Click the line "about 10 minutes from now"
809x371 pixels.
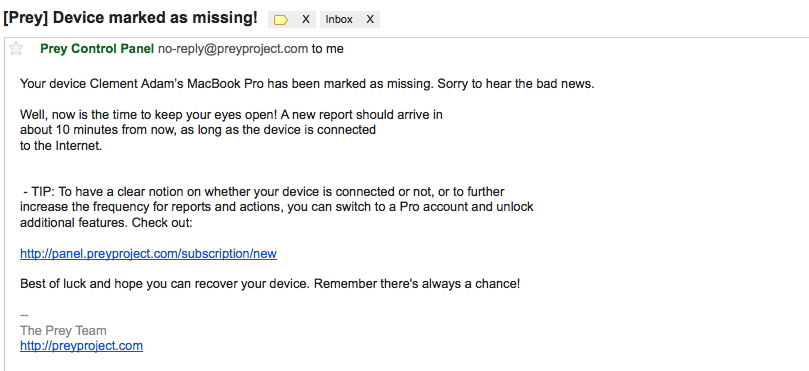tap(198, 130)
